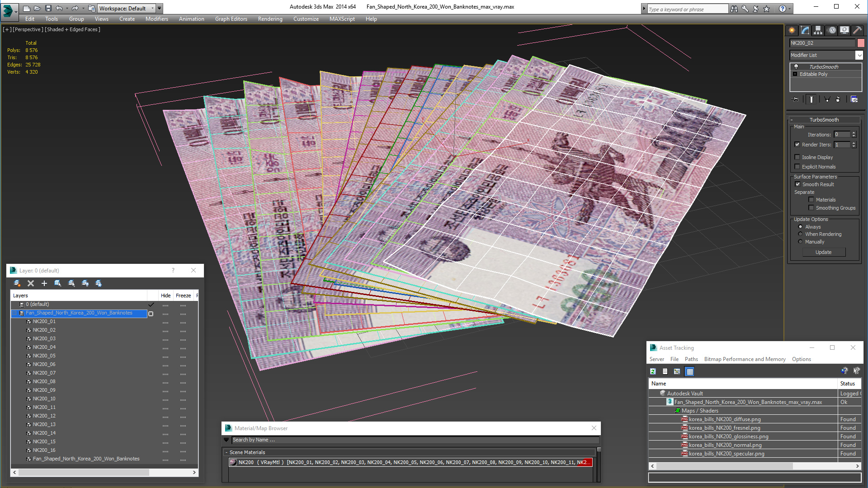
Task: Enable Separate by Materials checkbox
Action: click(811, 200)
